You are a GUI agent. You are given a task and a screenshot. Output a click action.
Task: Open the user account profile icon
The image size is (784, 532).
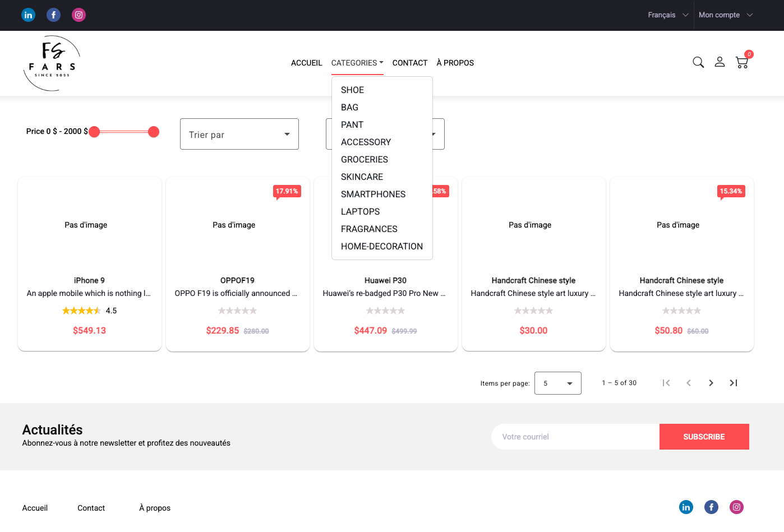[720, 62]
